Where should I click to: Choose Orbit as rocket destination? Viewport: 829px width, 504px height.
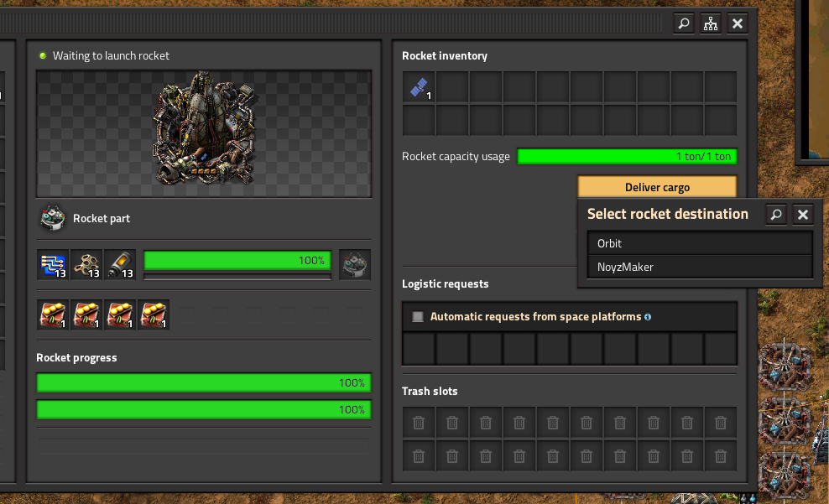click(x=699, y=243)
